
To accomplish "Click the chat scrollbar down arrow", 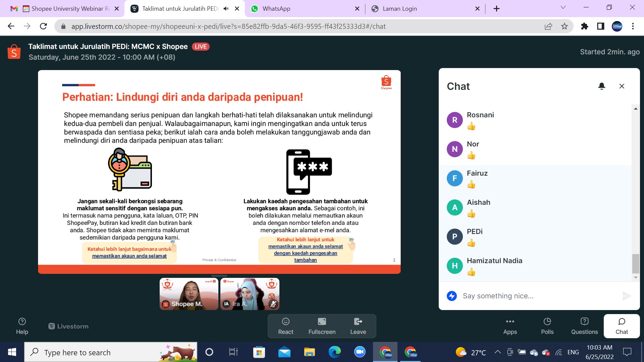I will pos(635,278).
